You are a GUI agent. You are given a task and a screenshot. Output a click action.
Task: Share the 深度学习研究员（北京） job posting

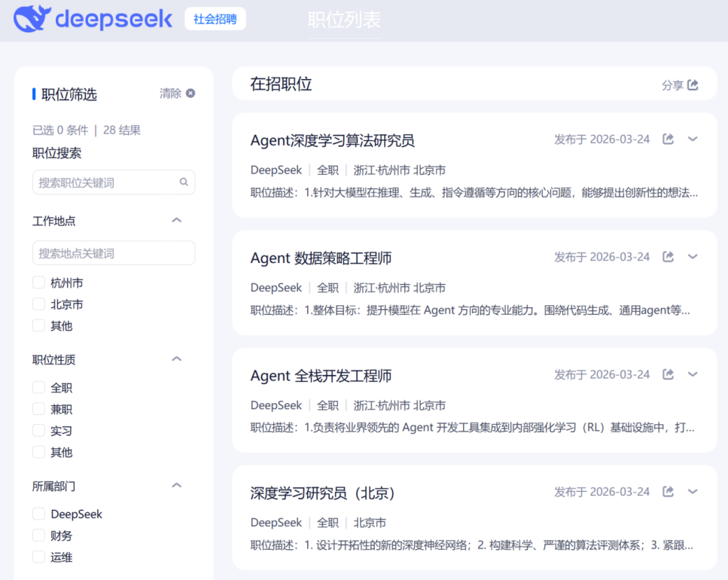tap(668, 492)
